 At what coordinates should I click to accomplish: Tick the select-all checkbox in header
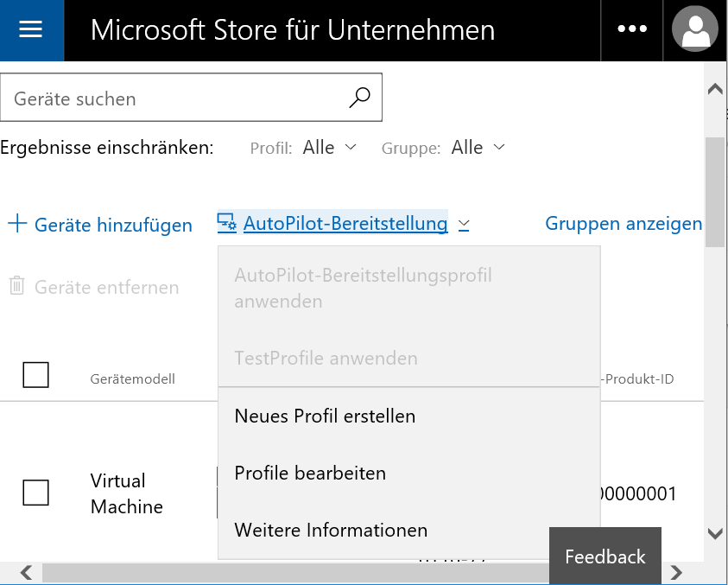[35, 374]
